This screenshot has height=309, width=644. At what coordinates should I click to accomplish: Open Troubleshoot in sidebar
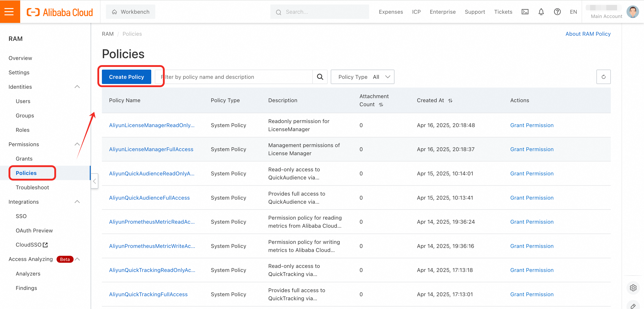pyautogui.click(x=32, y=188)
